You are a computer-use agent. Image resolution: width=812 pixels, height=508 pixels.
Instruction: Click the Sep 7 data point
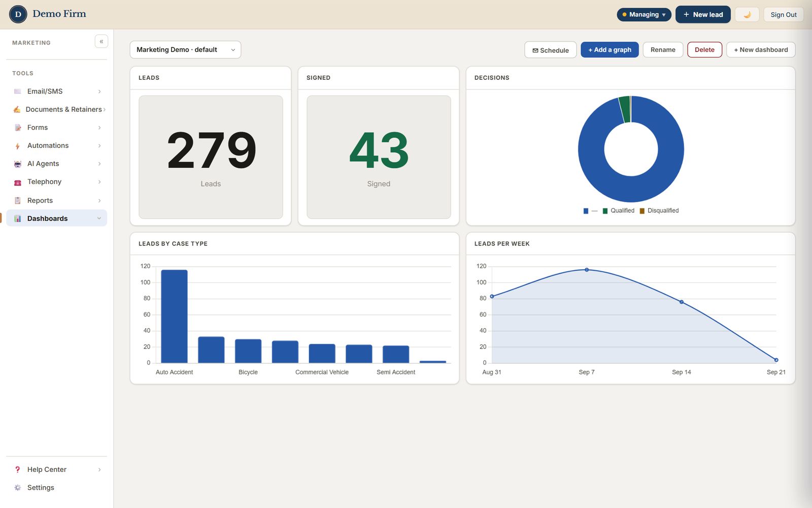(x=587, y=270)
